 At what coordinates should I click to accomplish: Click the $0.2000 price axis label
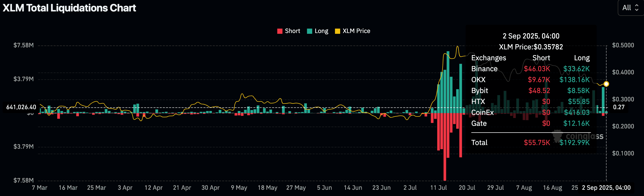tap(623, 126)
